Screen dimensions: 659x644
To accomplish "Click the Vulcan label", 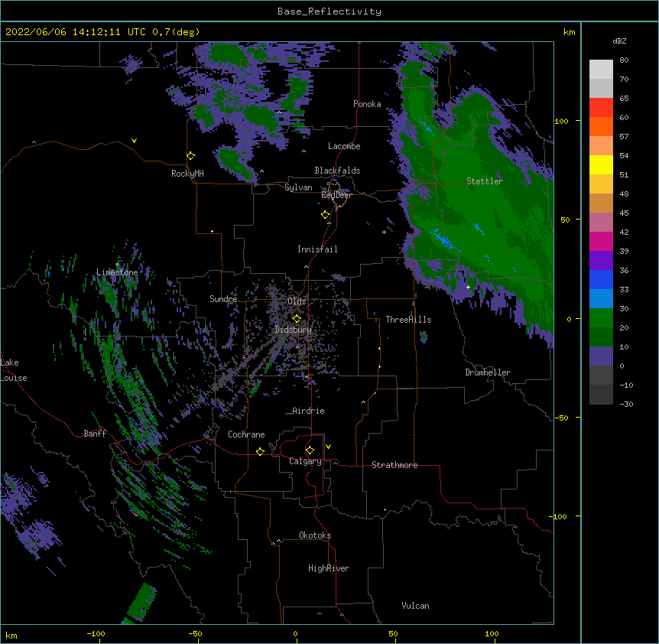I will coord(415,606).
